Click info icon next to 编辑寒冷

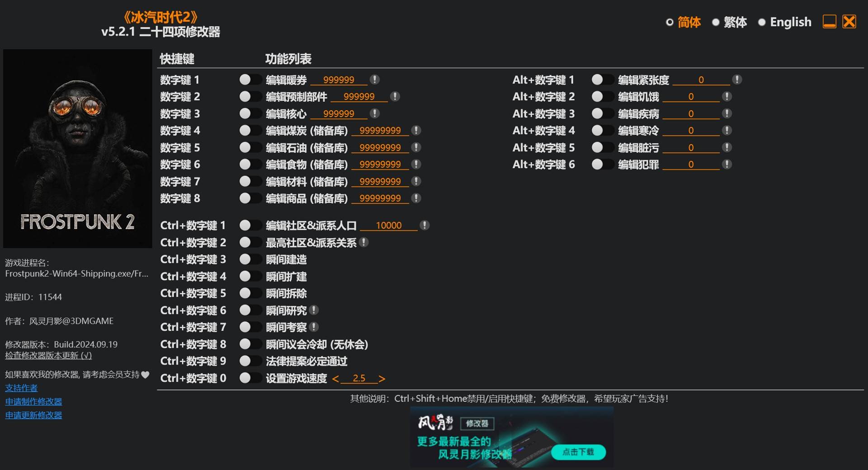(x=726, y=130)
